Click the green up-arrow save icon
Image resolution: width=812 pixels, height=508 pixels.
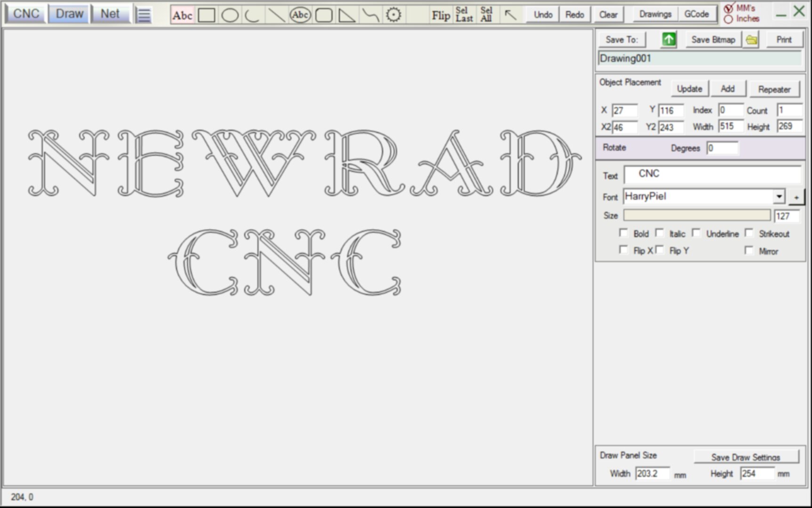[x=668, y=40]
